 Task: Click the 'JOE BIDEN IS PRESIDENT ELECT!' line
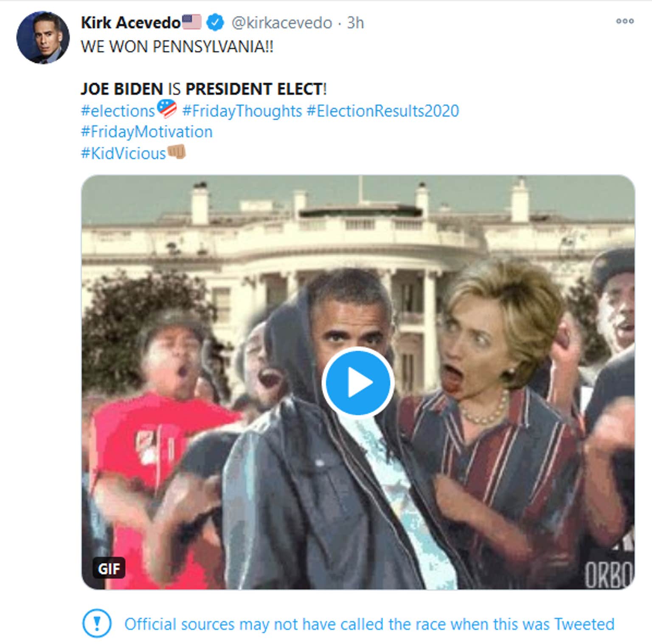click(x=203, y=89)
